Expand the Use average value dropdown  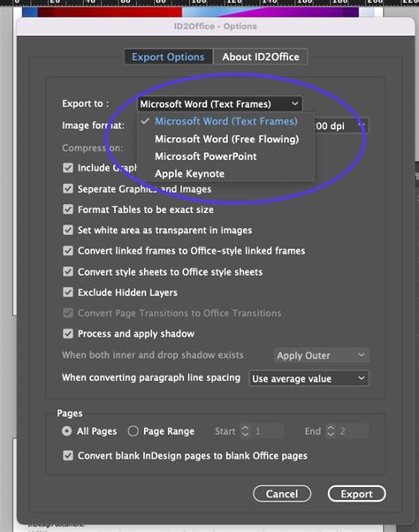point(309,378)
